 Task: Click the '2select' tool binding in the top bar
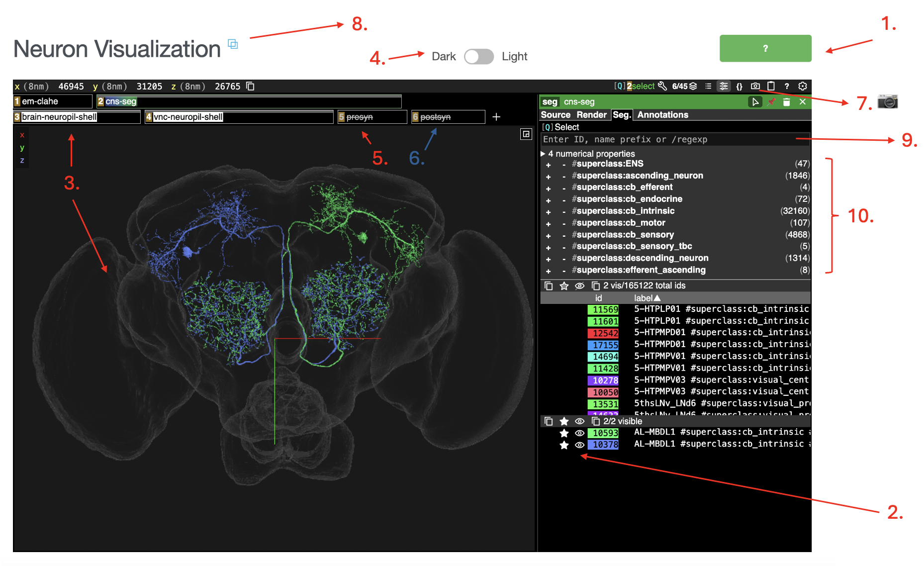click(640, 86)
